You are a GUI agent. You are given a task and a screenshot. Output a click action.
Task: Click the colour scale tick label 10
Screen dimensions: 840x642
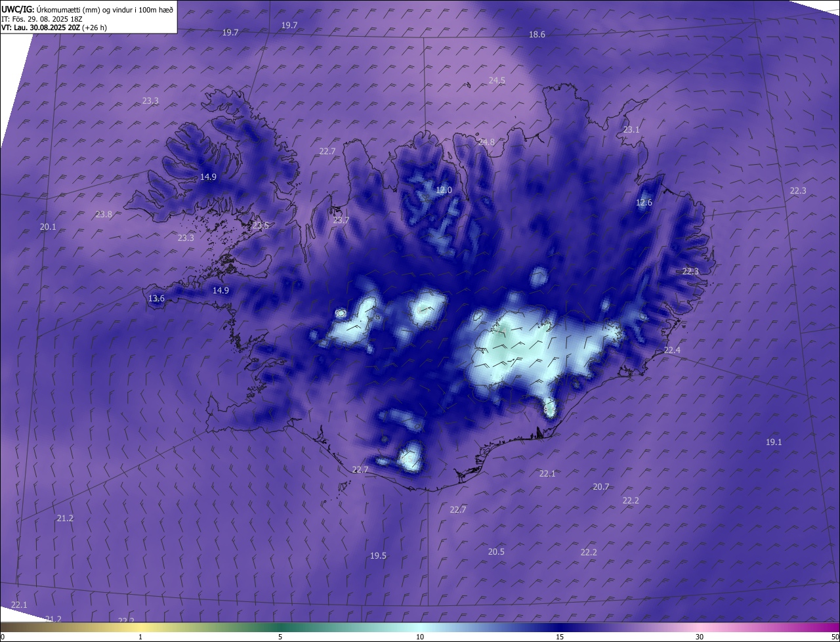420,637
